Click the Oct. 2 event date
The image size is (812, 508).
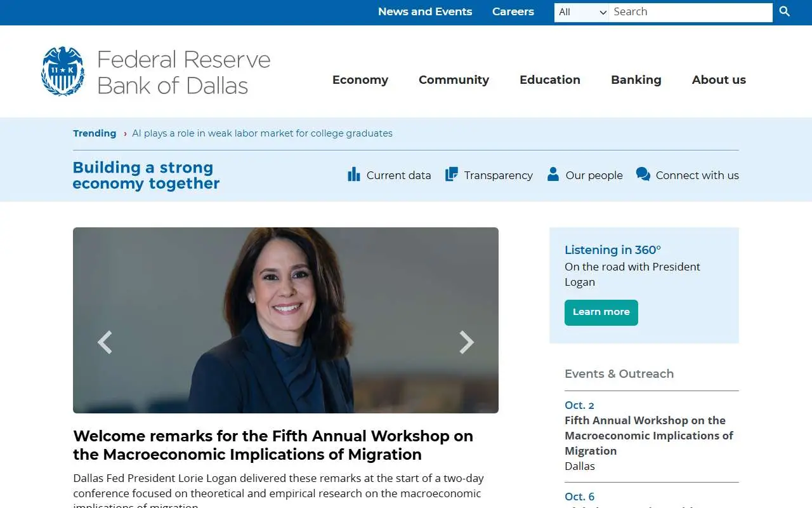579,405
